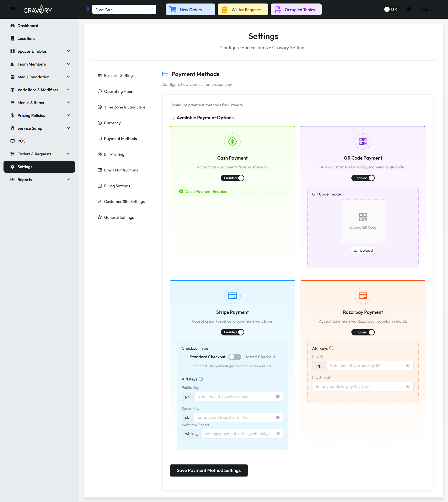Screen dimensions: 448x502
Task: Click the Operating Hours clock icon
Action: 100,91
